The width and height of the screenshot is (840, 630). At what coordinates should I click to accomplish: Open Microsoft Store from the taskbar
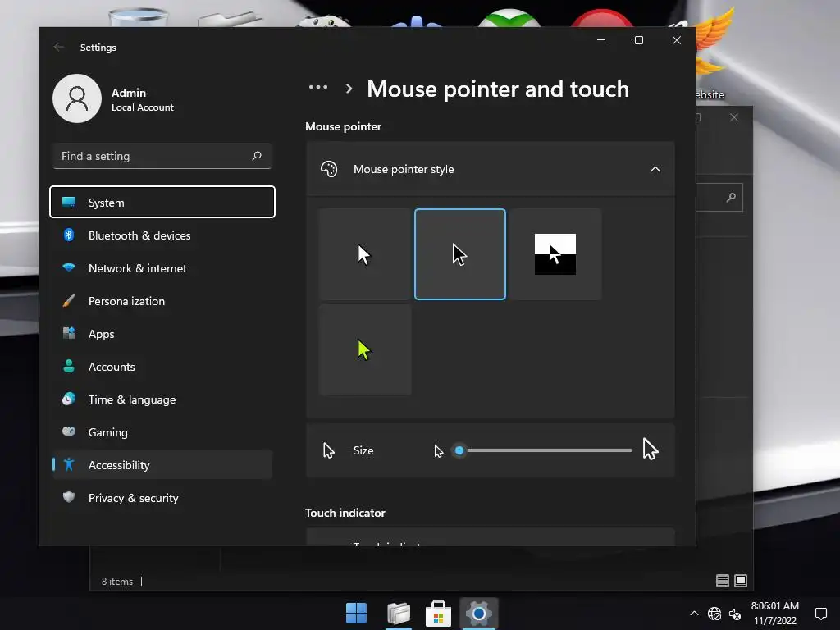tap(438, 614)
